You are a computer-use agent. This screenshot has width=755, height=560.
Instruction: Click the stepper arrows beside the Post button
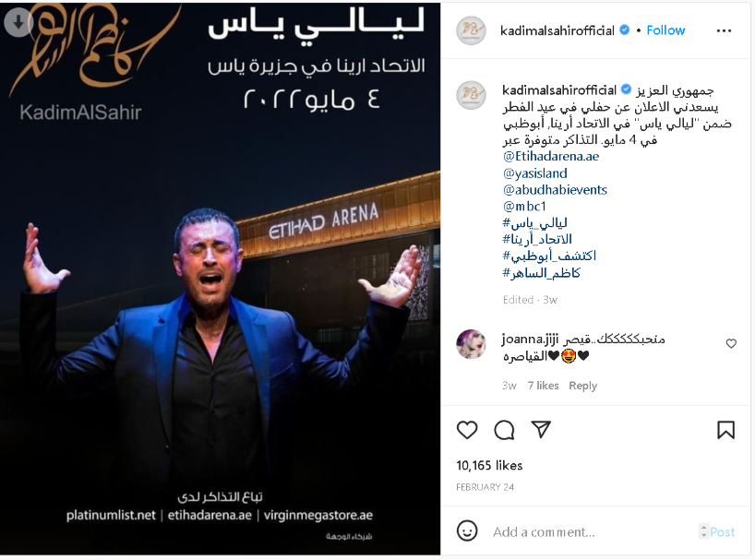coord(703,531)
